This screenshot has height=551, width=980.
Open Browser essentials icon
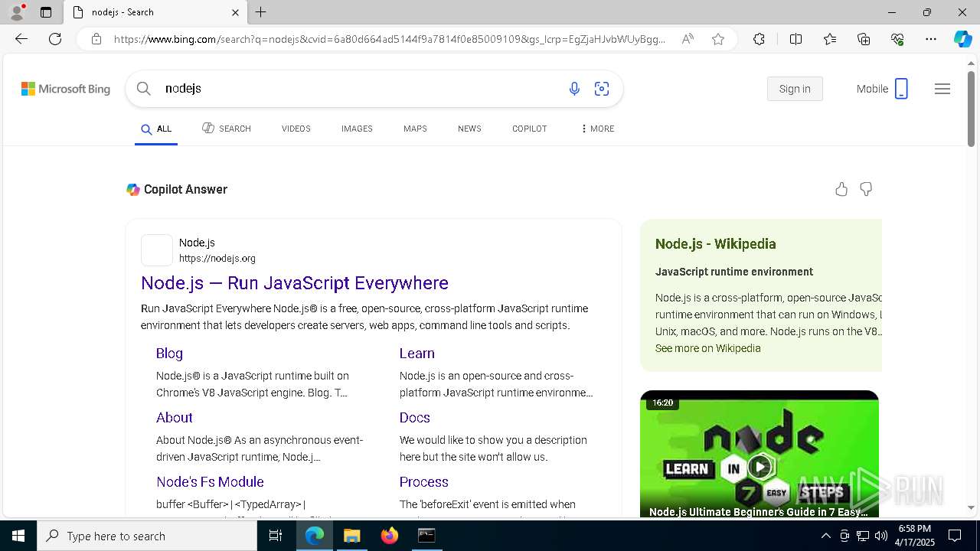coord(897,39)
